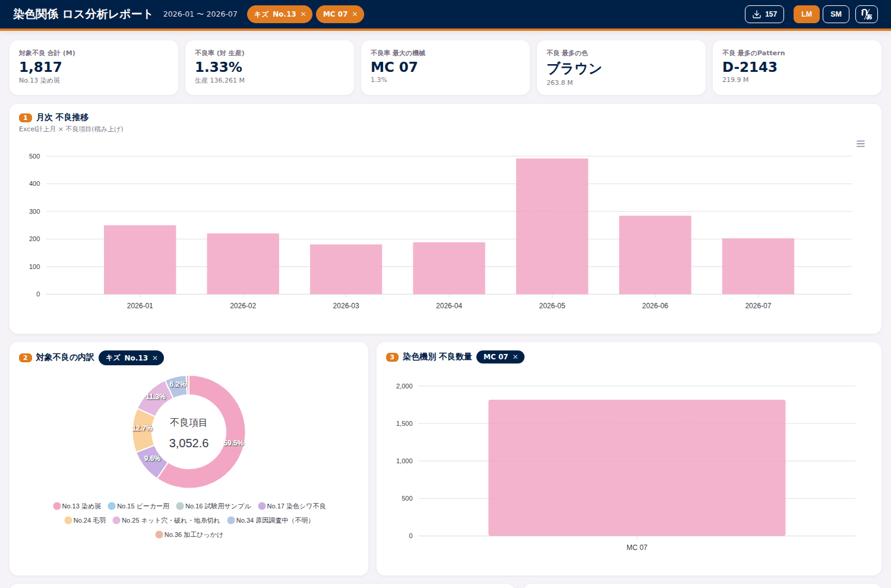This screenshot has width=891, height=588.
Task: Click the 不良率 value 1.33%
Action: 219,67
